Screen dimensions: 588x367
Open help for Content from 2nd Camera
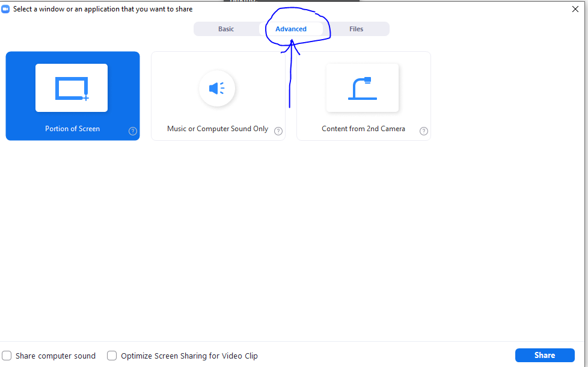[x=424, y=131]
